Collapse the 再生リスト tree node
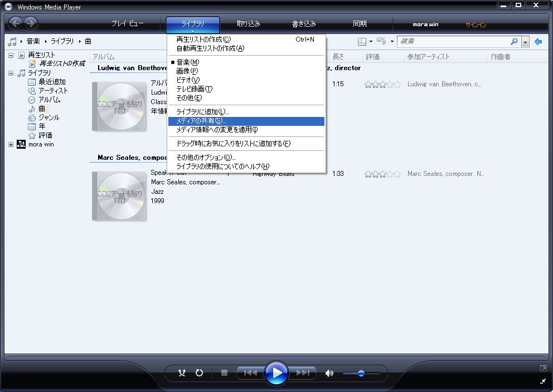The width and height of the screenshot is (553, 392). point(11,55)
